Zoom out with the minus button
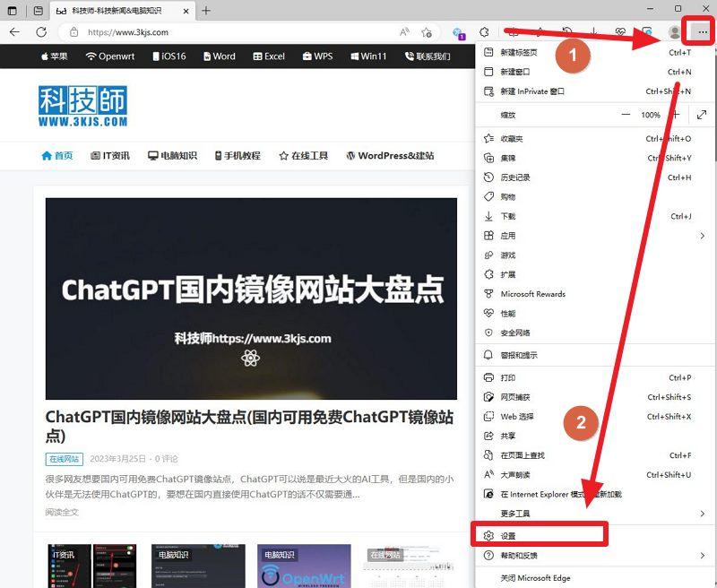 coord(626,115)
